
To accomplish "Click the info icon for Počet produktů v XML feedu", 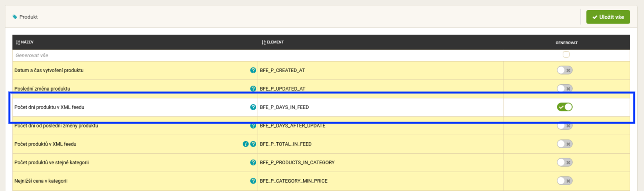I will point(246,144).
